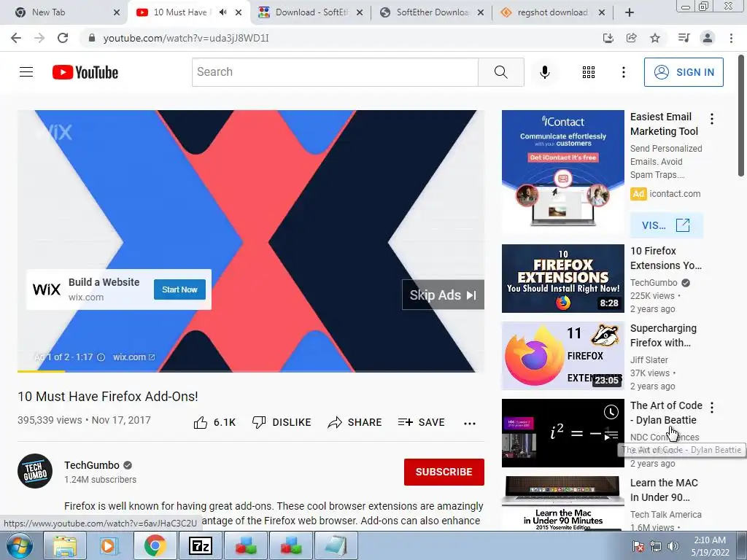The image size is (747, 560).
Task: Mute the YouTube tab audio icon
Action: (x=222, y=12)
